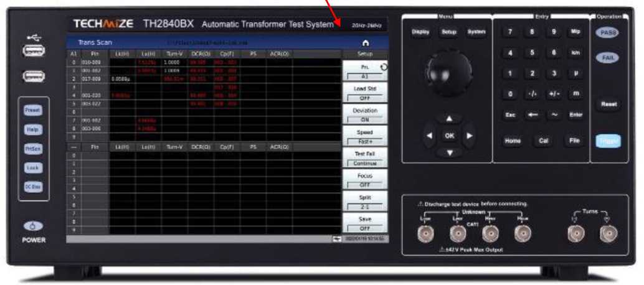Screen dimensions: 644x285
Task: Tap the μ unit key
Action: click(575, 74)
